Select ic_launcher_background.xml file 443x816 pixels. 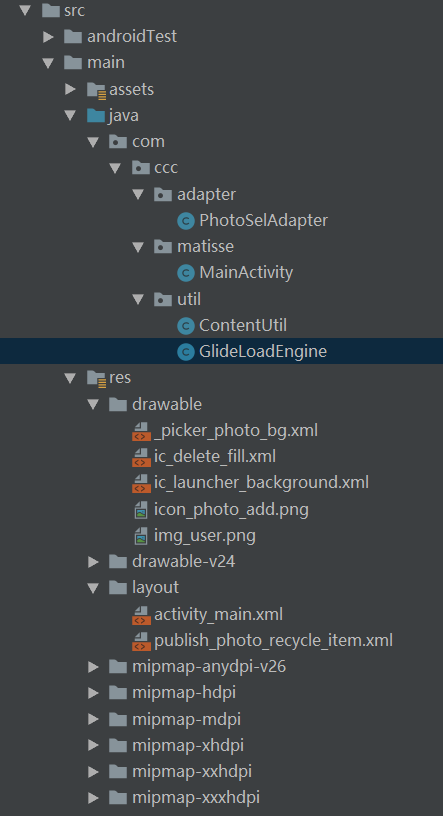(x=261, y=482)
